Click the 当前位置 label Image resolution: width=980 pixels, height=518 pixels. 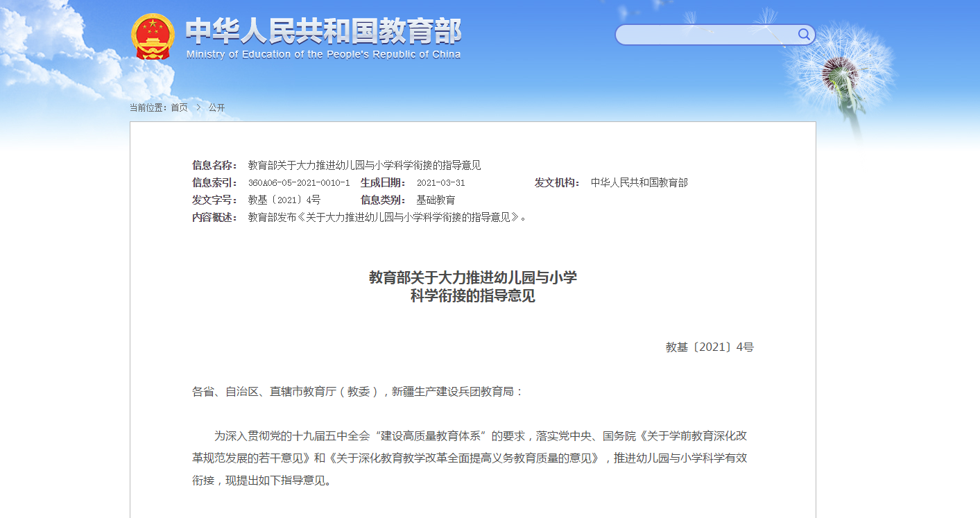[148, 107]
